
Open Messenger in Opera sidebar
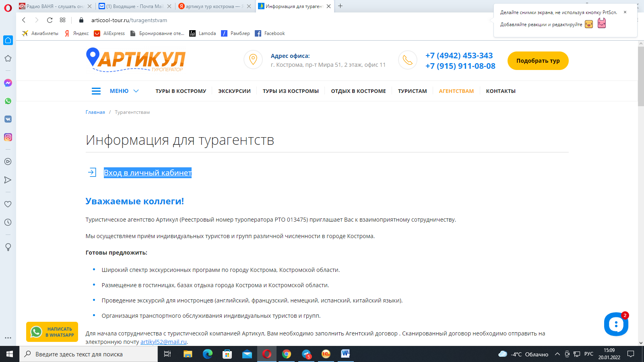click(8, 83)
